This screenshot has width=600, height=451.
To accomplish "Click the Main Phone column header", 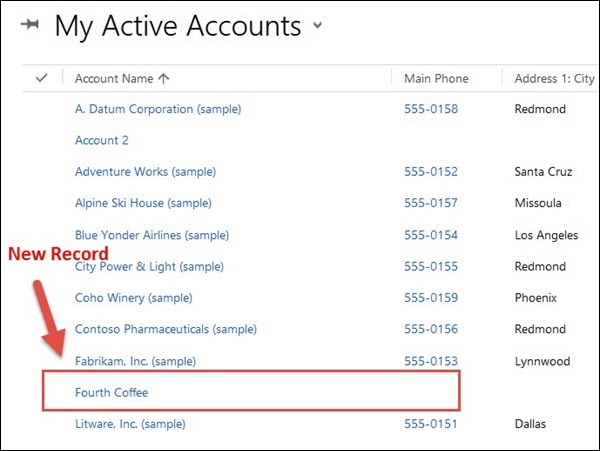I will 436,78.
